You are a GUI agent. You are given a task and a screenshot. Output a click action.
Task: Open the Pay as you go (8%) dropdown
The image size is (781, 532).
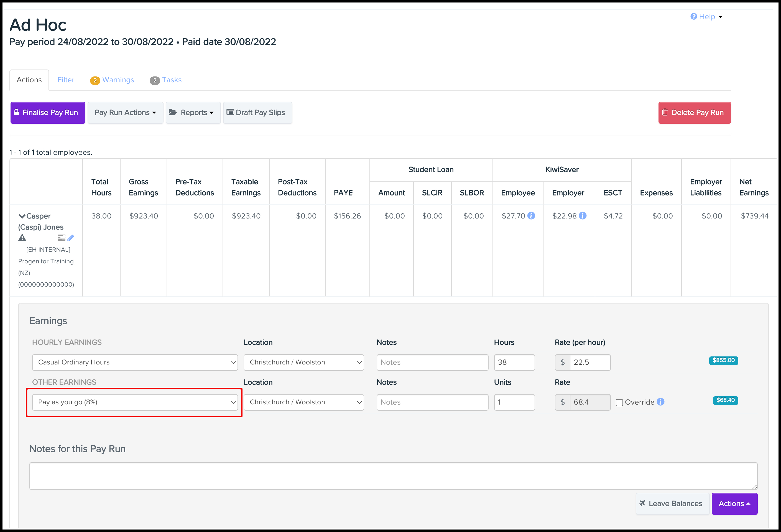point(135,402)
